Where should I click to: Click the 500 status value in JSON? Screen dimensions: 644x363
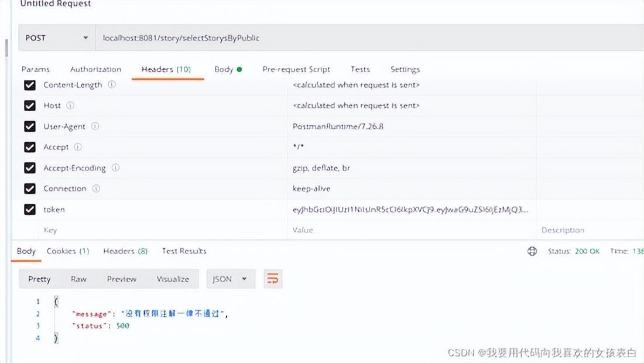tap(123, 326)
